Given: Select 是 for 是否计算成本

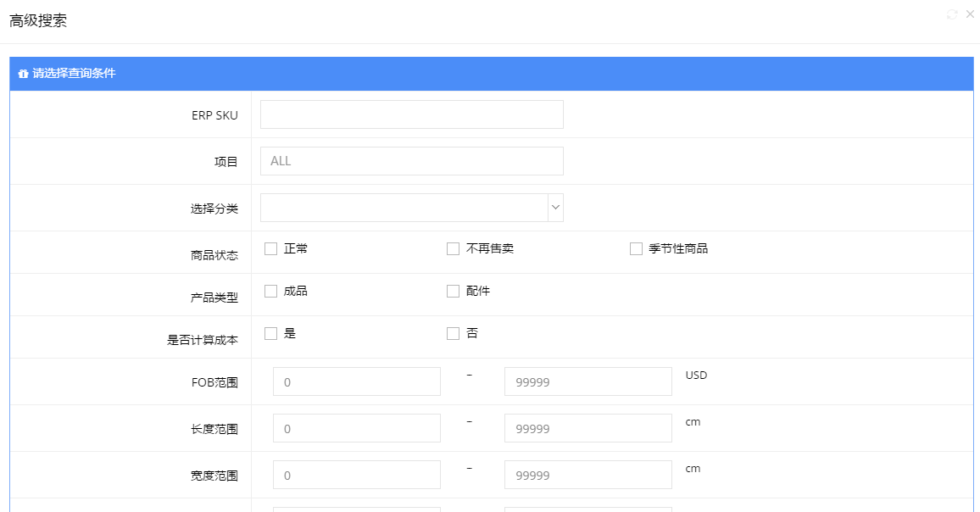Looking at the screenshot, I should tap(270, 334).
